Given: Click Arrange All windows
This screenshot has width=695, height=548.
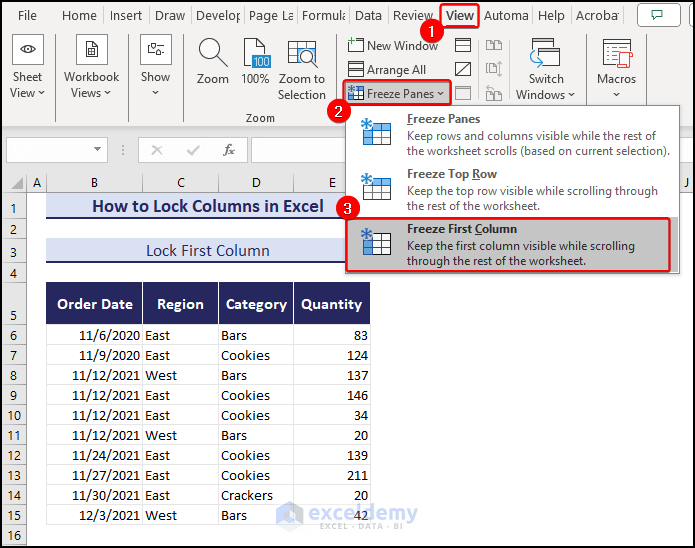Looking at the screenshot, I should coord(387,70).
